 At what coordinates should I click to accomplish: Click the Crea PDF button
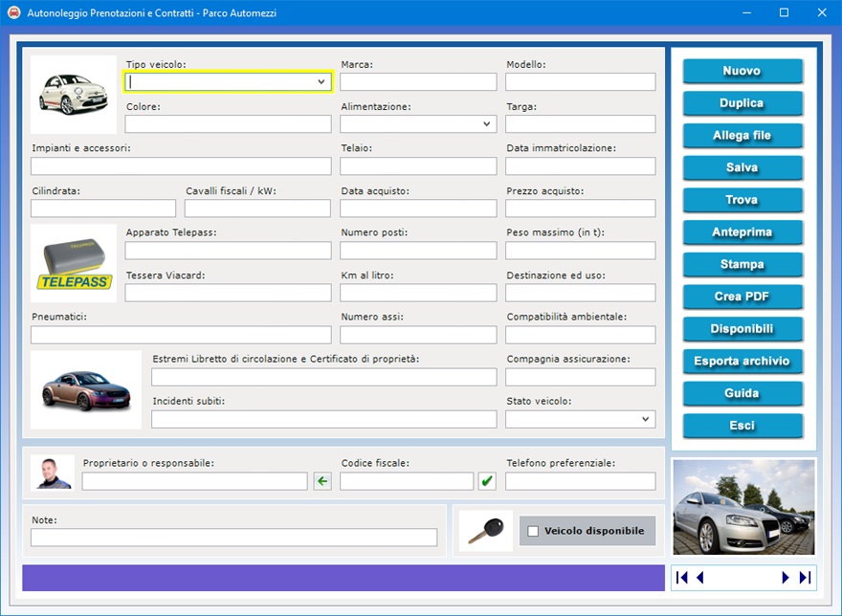click(x=742, y=297)
